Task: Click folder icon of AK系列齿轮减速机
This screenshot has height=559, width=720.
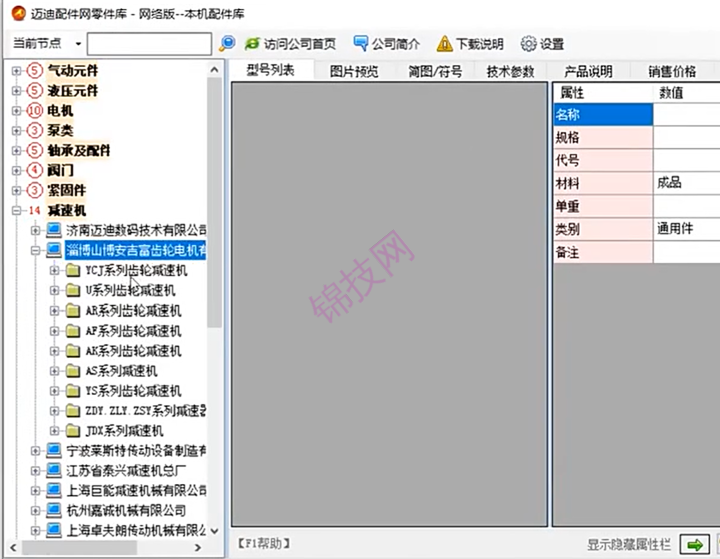Action: pyautogui.click(x=73, y=351)
